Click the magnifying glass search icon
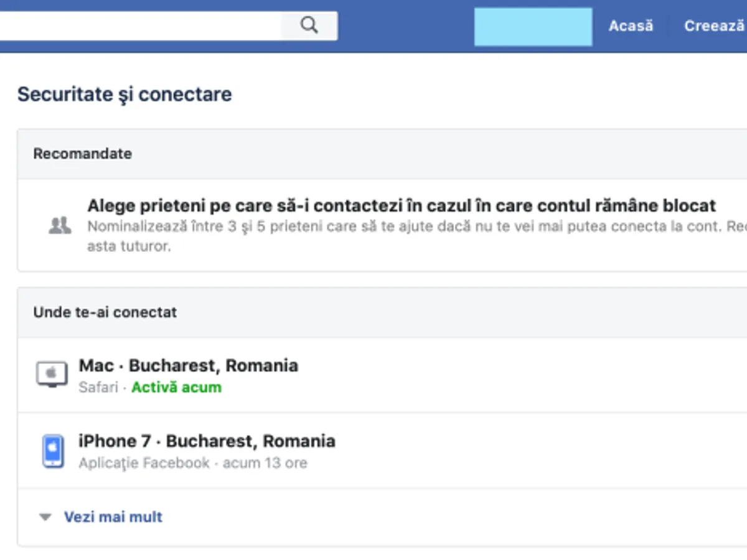The height and width of the screenshot is (560, 747). coord(309,26)
